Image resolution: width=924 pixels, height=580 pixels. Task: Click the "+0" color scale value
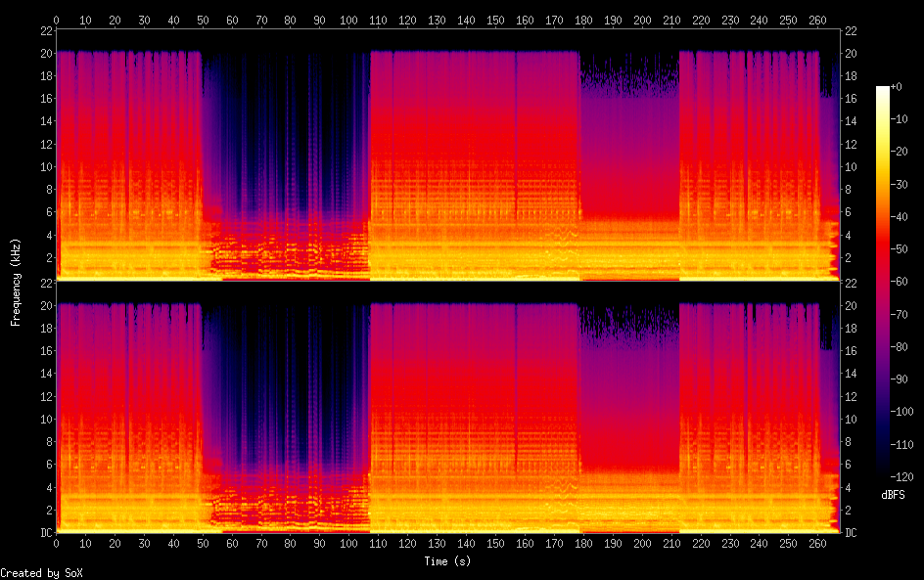tap(897, 87)
